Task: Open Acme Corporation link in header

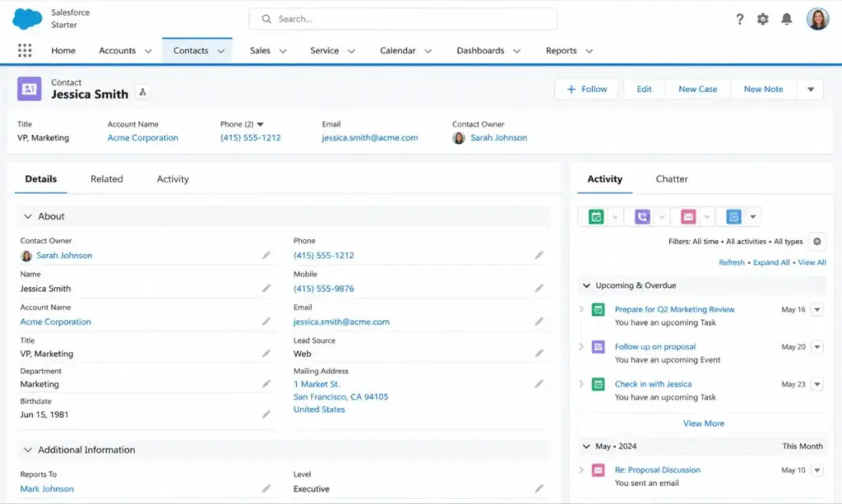Action: tap(142, 137)
